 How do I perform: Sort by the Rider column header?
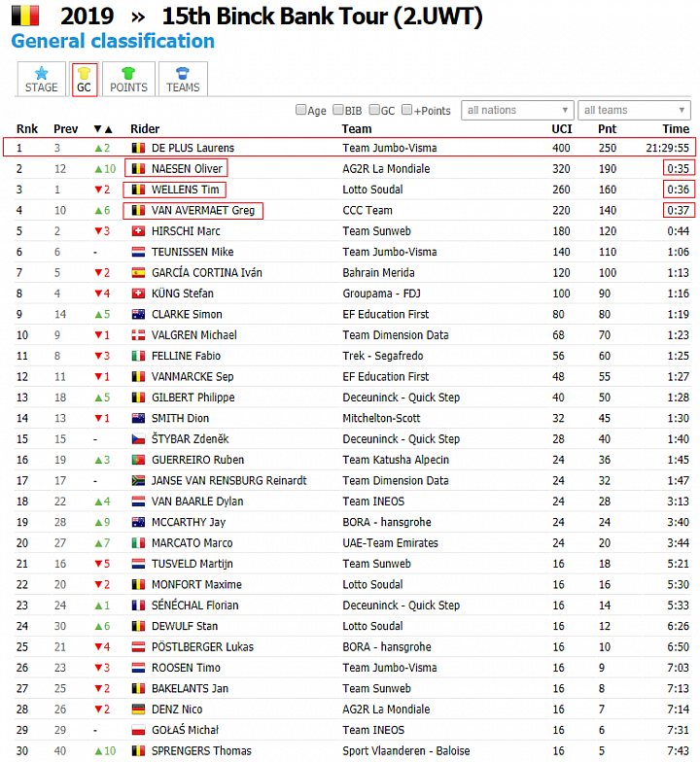[145, 128]
